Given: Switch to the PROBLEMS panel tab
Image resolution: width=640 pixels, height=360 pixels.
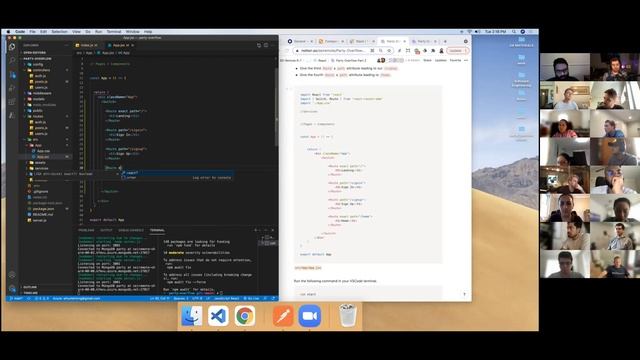Looking at the screenshot, I should tap(86, 230).
